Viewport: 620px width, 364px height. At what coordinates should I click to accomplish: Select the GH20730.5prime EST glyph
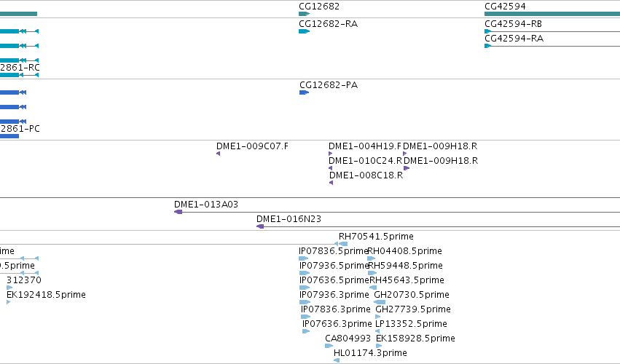(x=380, y=302)
